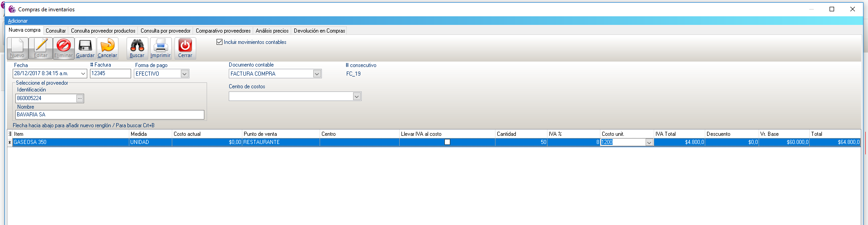Uncheck Incluir movimientos contables checkbox
This screenshot has width=868, height=225.
220,42
